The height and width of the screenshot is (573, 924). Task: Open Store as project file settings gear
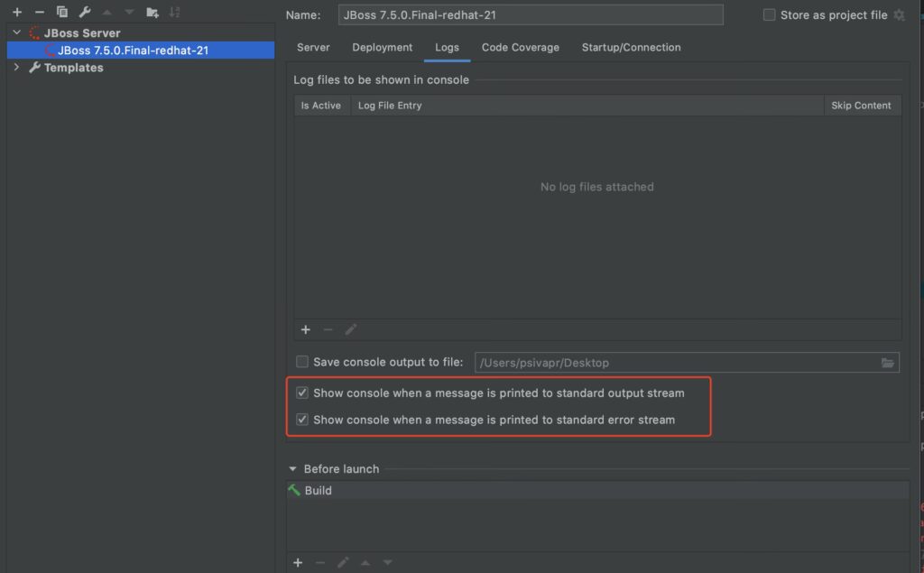[x=899, y=15]
